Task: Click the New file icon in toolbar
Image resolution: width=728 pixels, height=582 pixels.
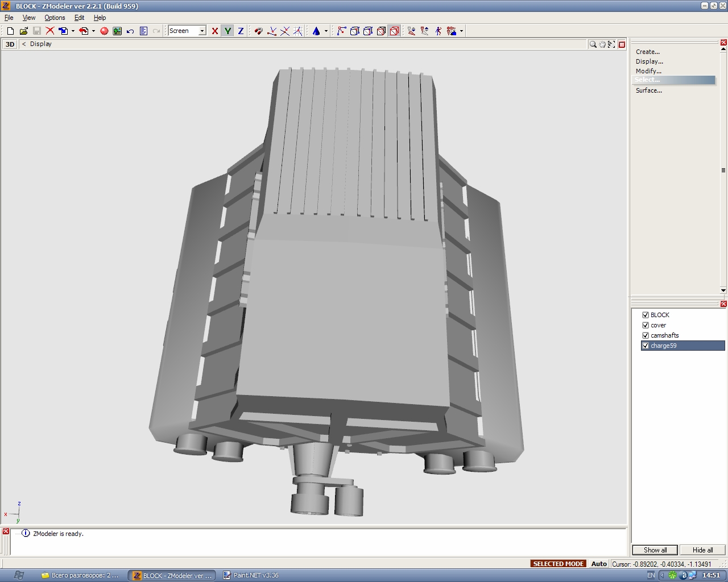Action: tap(10, 31)
